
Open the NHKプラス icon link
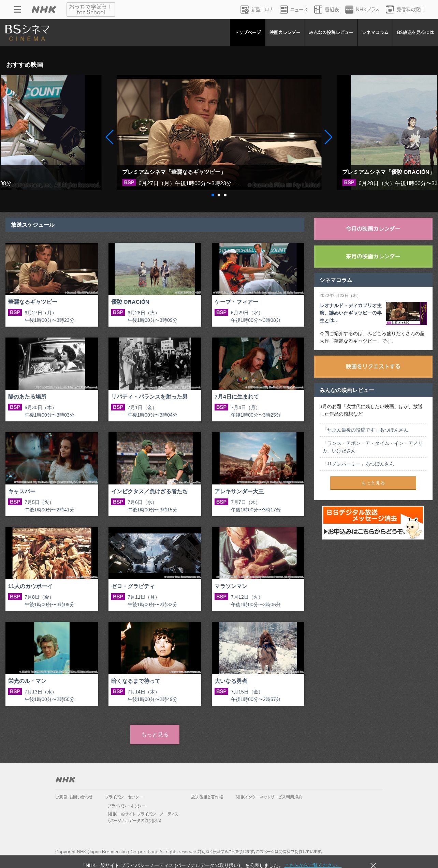click(362, 10)
